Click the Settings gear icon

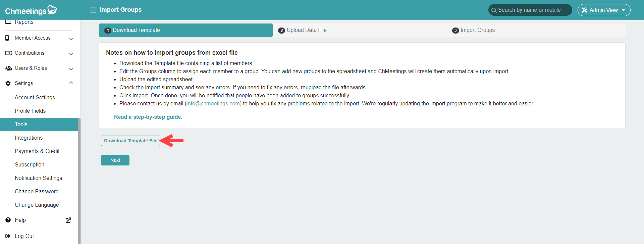click(8, 83)
